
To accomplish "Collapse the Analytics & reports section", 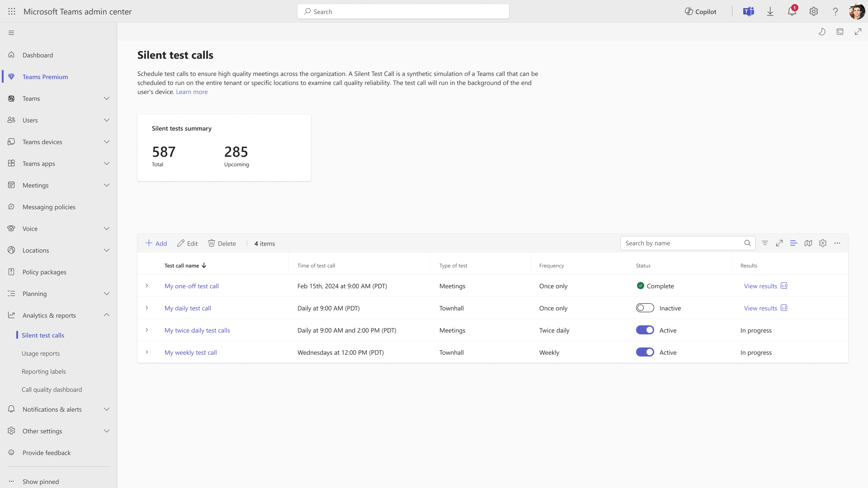I will 107,315.
